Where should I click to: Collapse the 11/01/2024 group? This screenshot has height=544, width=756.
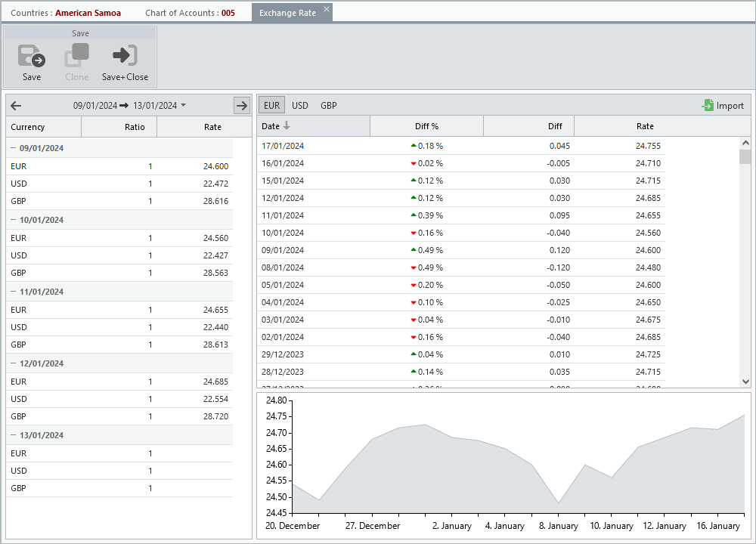coord(14,292)
